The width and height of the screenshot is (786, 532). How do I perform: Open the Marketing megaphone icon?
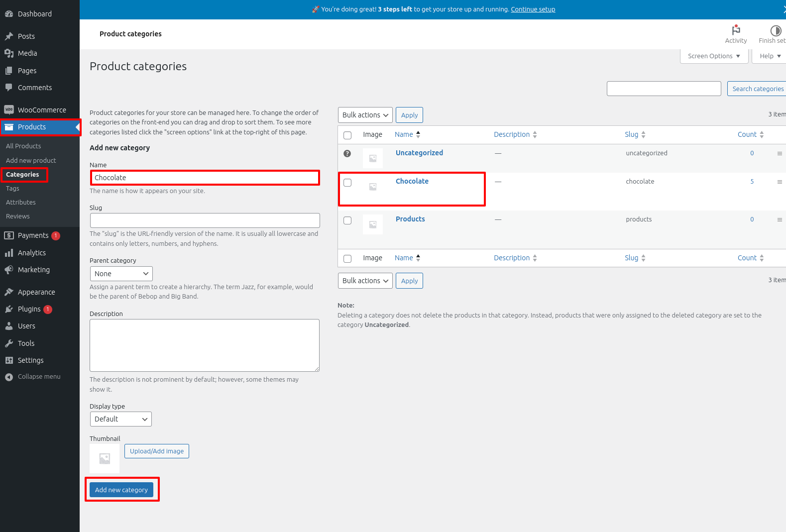9,270
